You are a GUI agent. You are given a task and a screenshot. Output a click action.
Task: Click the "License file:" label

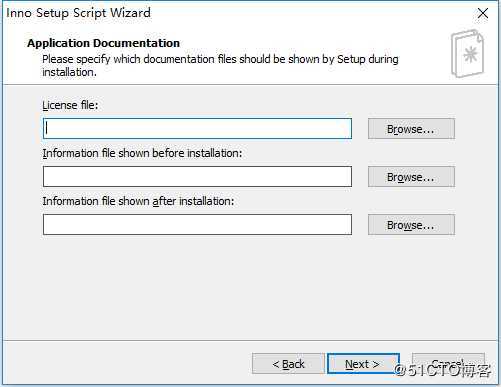70,105
